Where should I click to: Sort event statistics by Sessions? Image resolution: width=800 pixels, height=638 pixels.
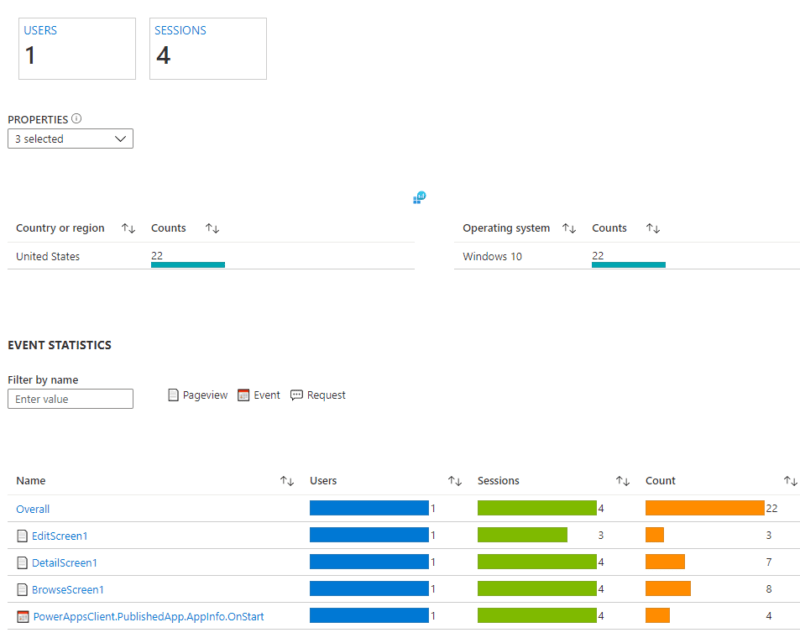click(x=622, y=481)
